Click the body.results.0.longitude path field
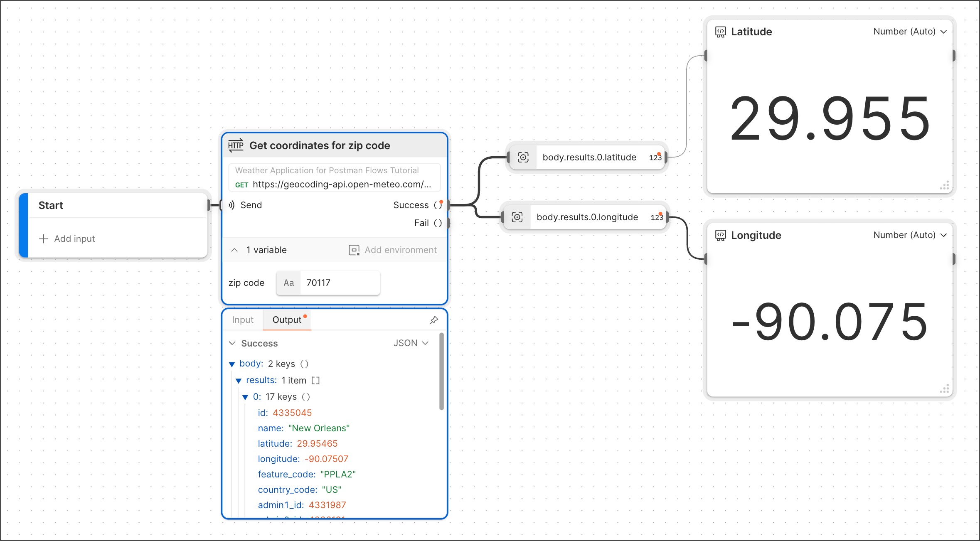This screenshot has height=541, width=980. click(x=587, y=217)
